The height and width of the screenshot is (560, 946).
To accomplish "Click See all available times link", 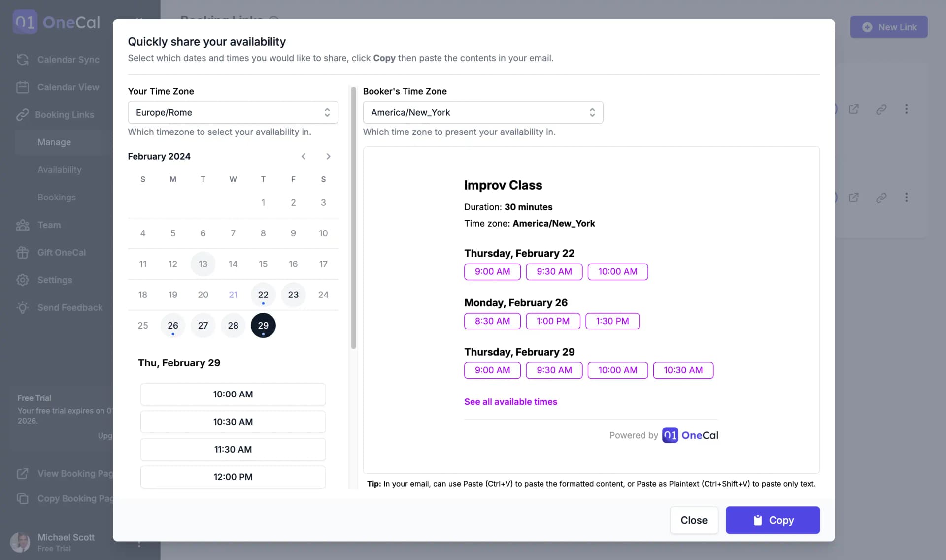I will 510,401.
